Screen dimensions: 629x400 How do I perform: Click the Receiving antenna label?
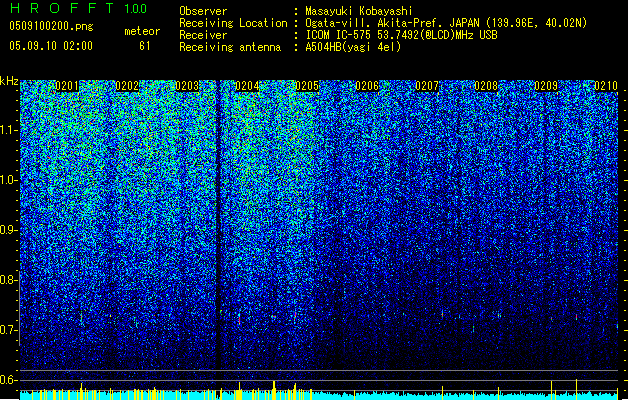(230, 47)
